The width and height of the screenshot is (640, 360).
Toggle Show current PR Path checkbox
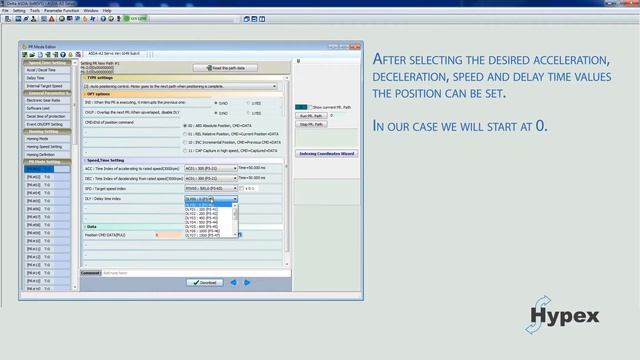pyautogui.click(x=310, y=107)
